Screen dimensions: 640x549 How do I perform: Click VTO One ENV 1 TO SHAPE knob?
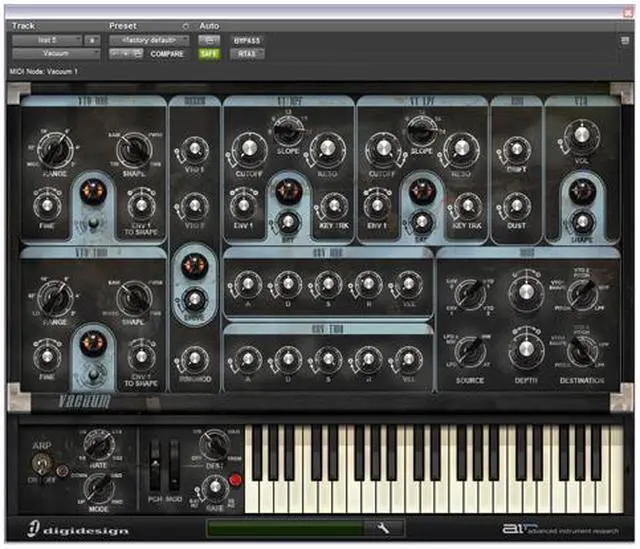(141, 205)
